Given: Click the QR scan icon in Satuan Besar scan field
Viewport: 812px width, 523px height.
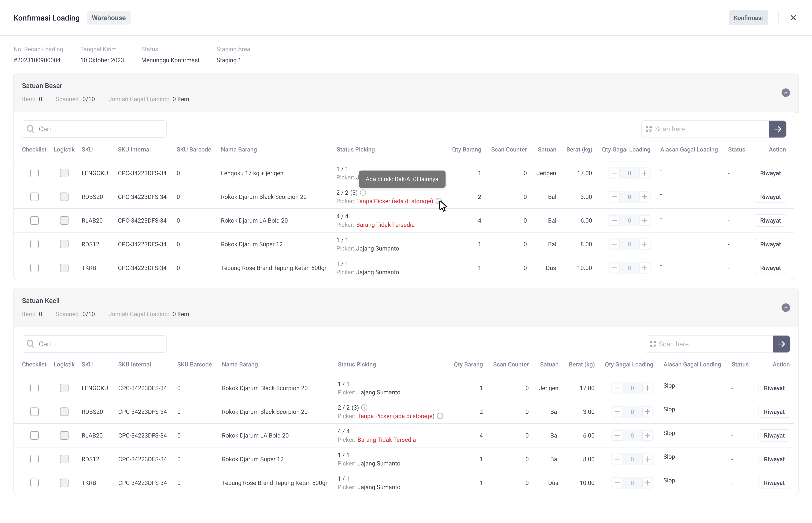Looking at the screenshot, I should coord(649,129).
